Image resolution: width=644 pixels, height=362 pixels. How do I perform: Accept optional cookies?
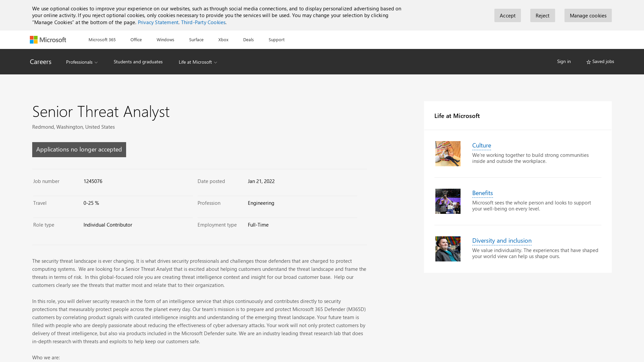[x=507, y=15]
